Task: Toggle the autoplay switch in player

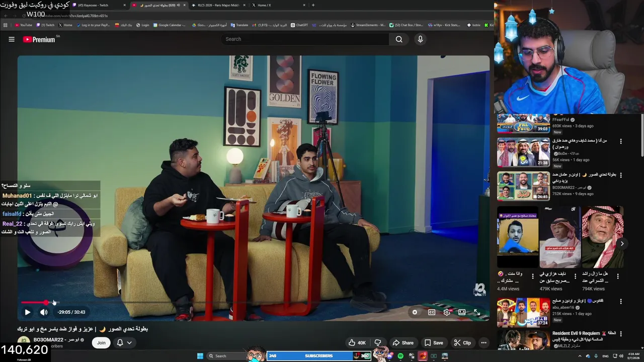Action: [415, 312]
